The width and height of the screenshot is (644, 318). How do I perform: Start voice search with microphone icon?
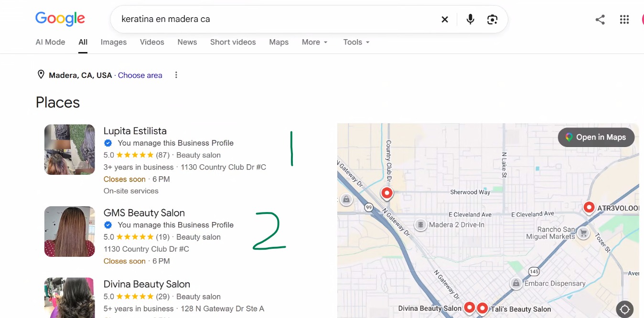point(471,20)
